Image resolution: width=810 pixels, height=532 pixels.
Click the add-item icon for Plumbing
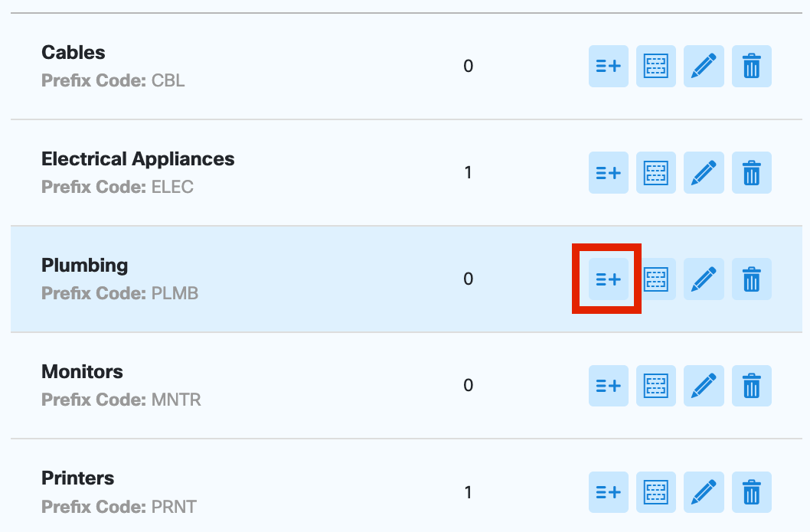tap(608, 279)
